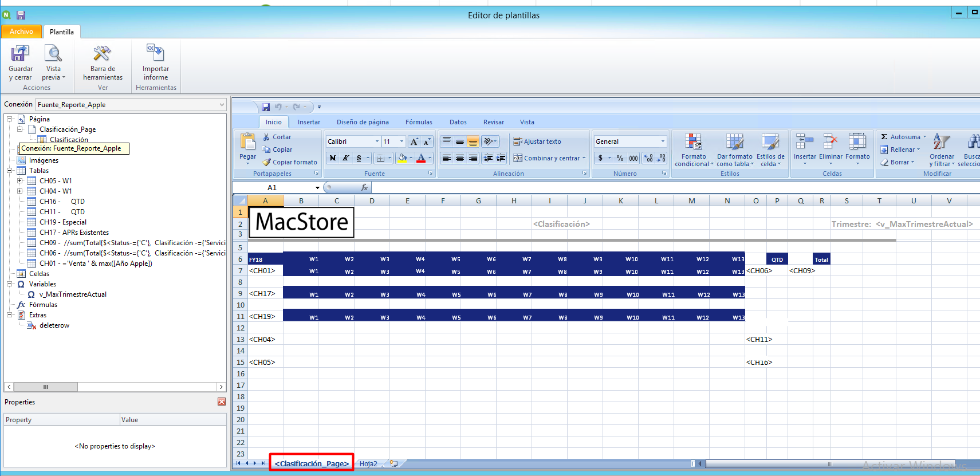Toggle top vertical alignment
Viewport: 980px width, 476px height.
(x=447, y=141)
